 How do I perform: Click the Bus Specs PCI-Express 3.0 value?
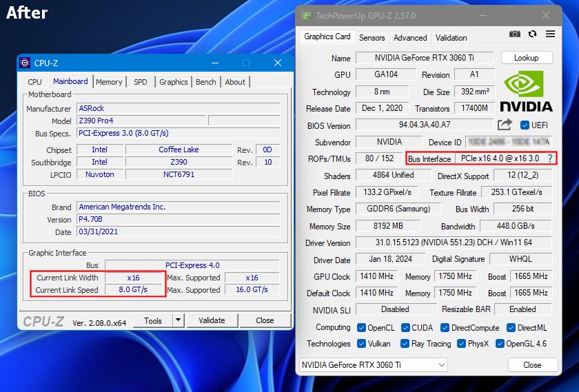(179, 133)
